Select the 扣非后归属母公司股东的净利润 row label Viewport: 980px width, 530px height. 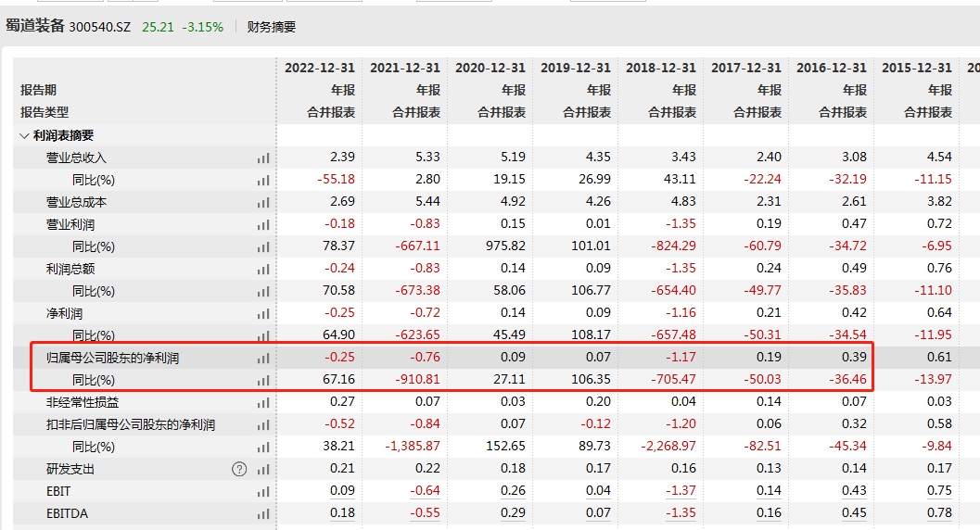(x=131, y=424)
